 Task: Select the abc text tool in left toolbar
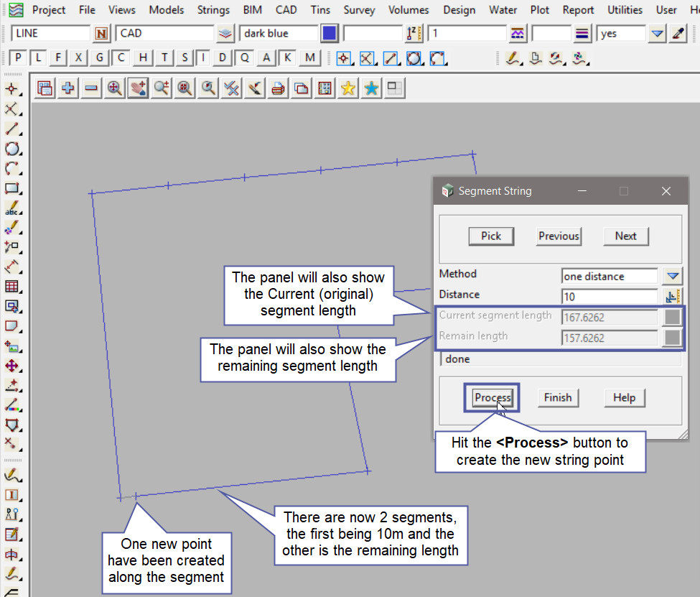click(12, 209)
